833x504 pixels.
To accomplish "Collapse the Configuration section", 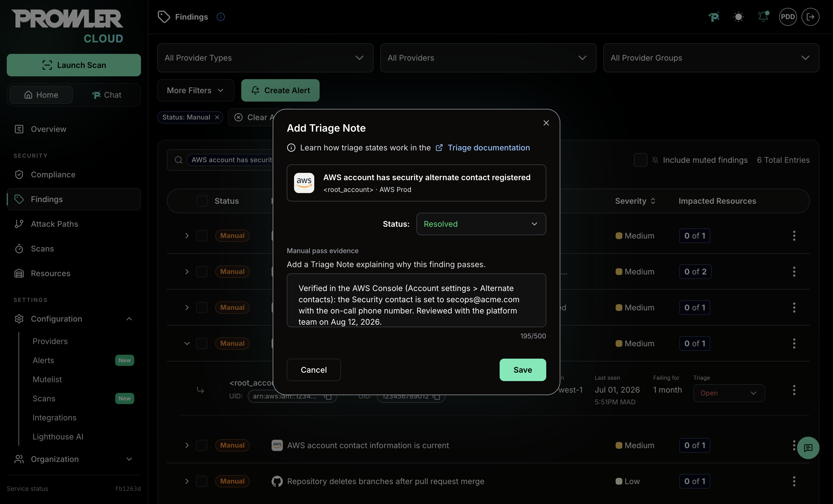I will (x=74, y=319).
